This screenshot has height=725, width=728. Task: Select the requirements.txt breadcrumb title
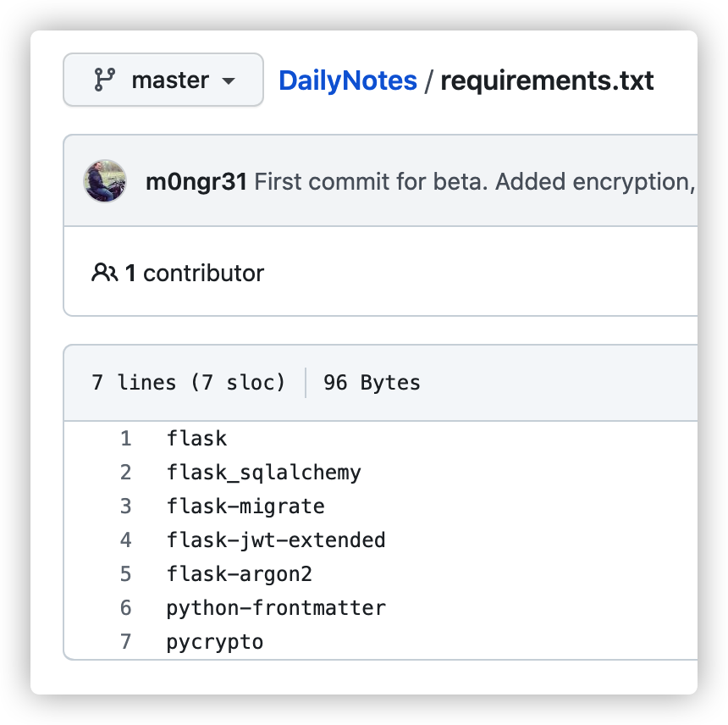(549, 80)
